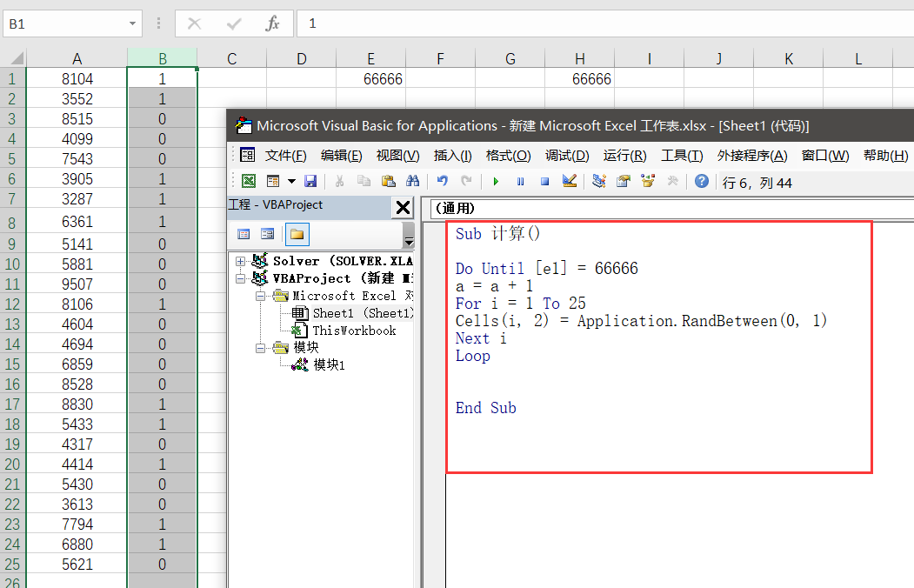Screen dimensions: 914x588
Task: Open Find with the binoculars icon
Action: coord(413,182)
